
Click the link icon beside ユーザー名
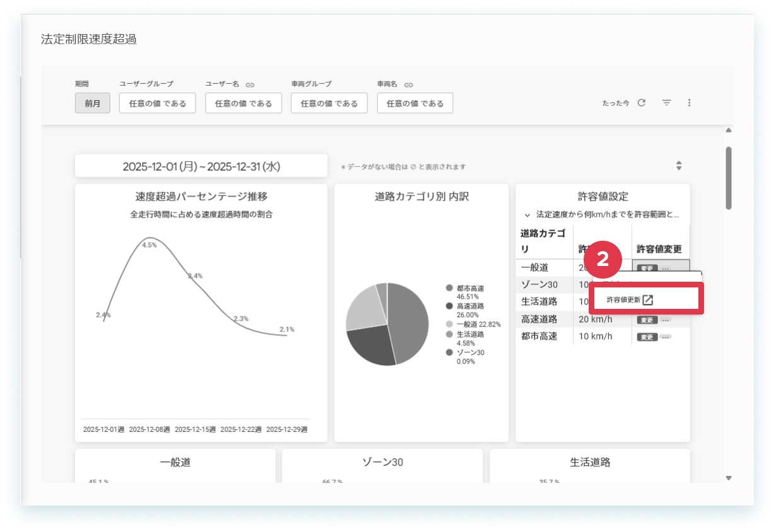coord(250,84)
